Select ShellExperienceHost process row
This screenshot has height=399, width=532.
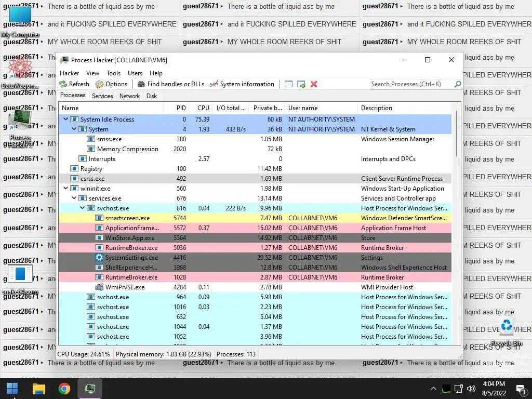[255, 268]
